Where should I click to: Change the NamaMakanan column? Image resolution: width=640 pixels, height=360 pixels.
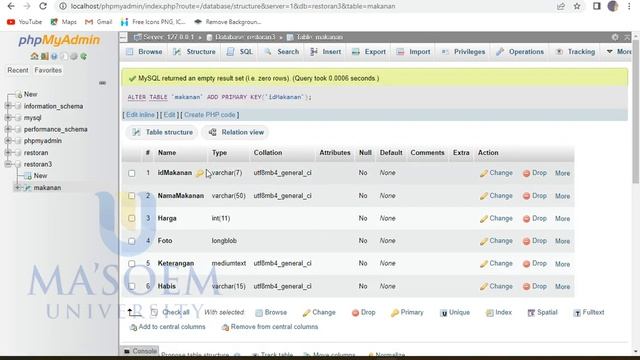(x=496, y=196)
